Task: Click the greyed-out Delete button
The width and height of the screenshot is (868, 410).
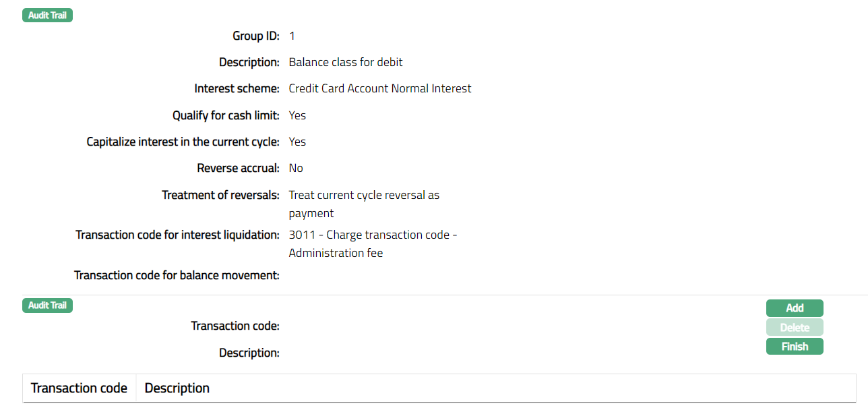Action: click(795, 328)
